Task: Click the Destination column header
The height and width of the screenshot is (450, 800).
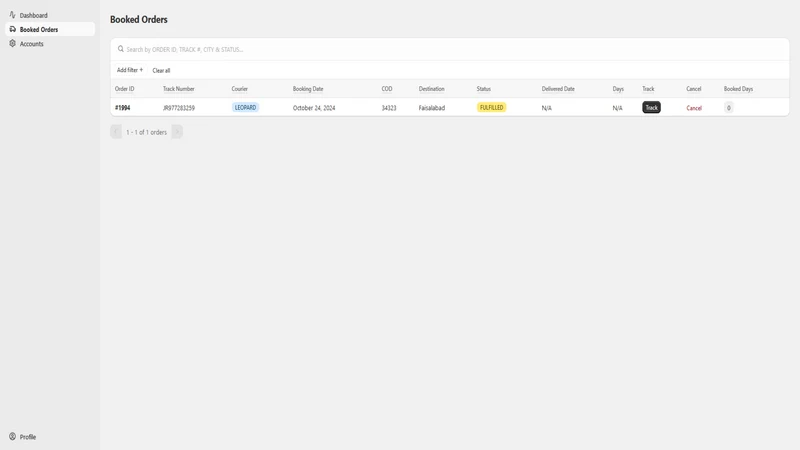Action: (x=432, y=89)
